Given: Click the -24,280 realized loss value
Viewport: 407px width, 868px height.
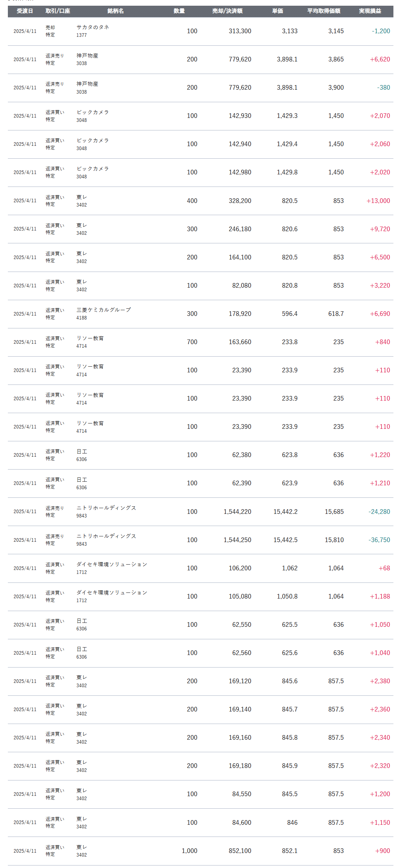Looking at the screenshot, I should click(379, 512).
